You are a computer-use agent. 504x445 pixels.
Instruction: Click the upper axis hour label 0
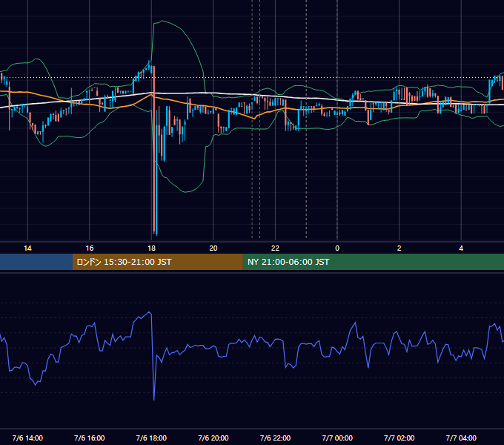pos(337,248)
